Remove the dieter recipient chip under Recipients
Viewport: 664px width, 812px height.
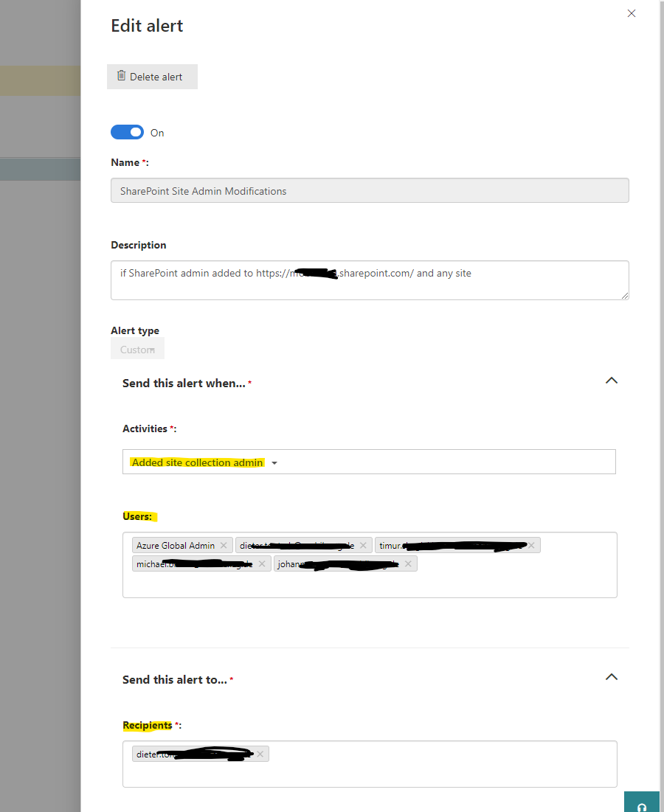[260, 754]
